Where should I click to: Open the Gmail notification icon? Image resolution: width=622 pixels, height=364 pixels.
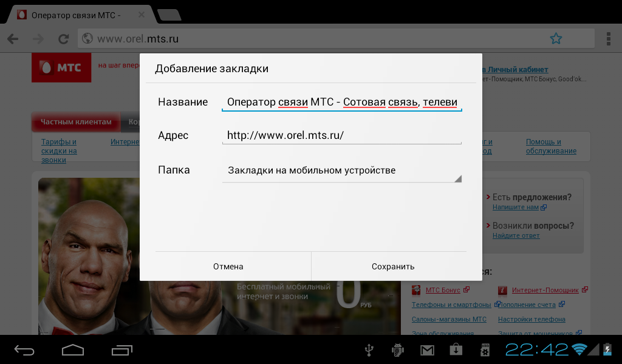pos(427,350)
